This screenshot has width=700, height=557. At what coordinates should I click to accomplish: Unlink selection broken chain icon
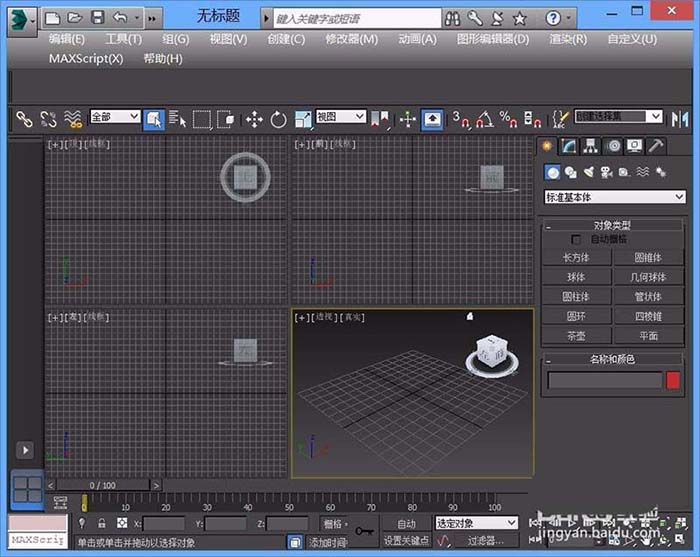(x=48, y=119)
